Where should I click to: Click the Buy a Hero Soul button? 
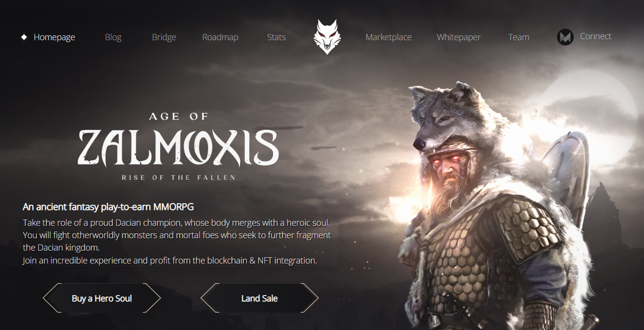click(x=102, y=298)
